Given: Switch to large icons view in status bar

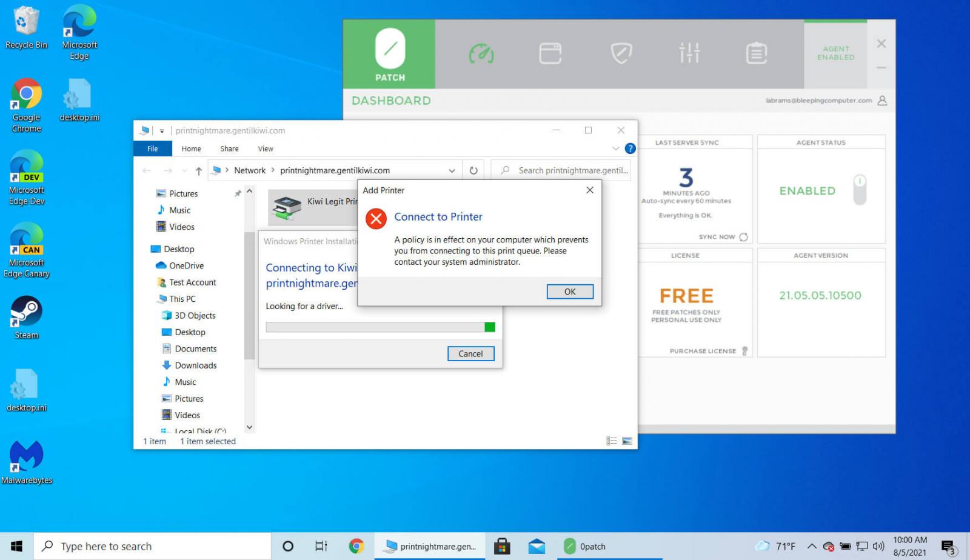Looking at the screenshot, I should [x=627, y=441].
